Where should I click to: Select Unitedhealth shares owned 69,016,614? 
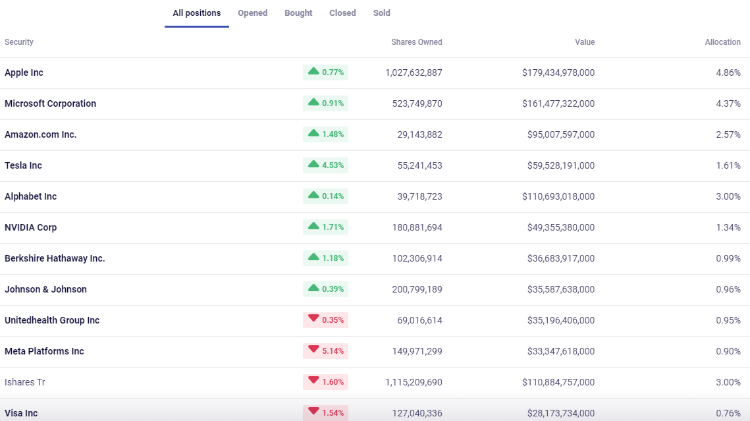tap(419, 321)
